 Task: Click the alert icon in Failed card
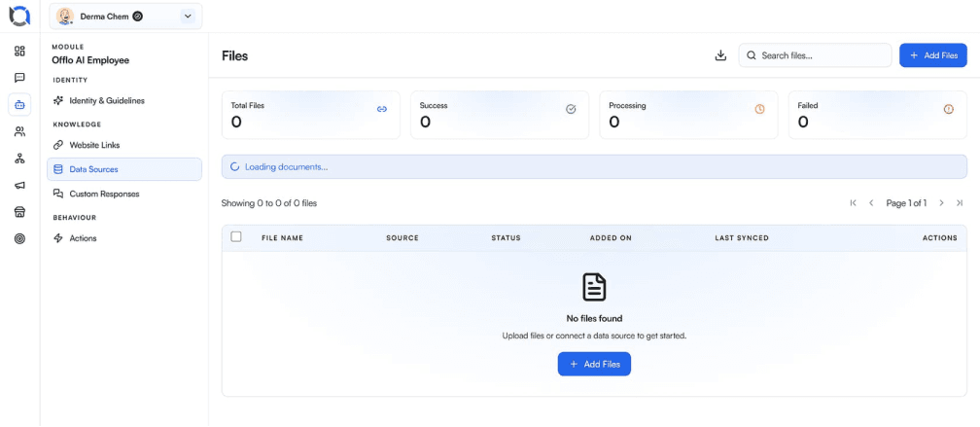[948, 109]
